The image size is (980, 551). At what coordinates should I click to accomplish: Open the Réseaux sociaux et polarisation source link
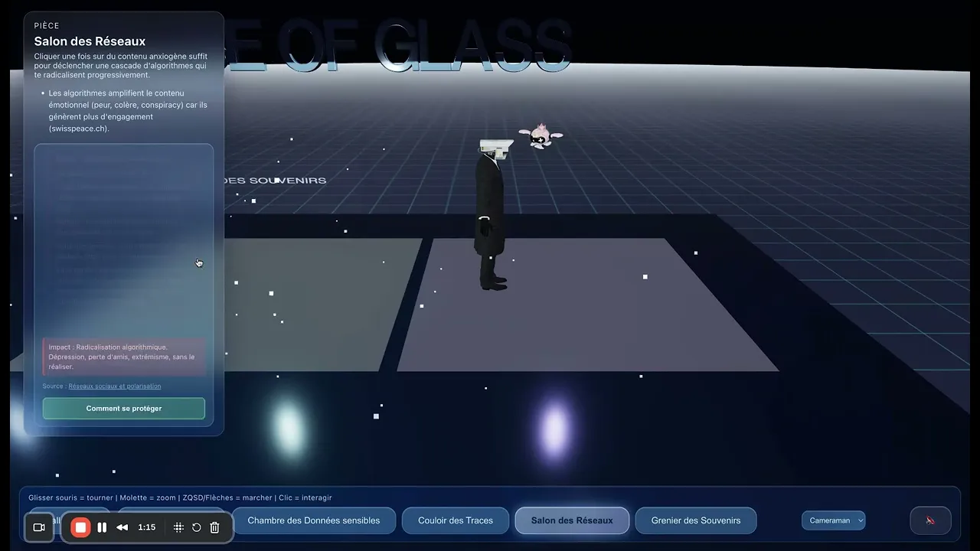tap(115, 386)
